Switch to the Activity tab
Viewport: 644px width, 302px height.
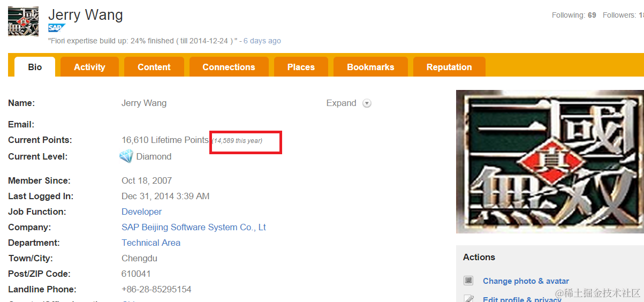coord(89,67)
